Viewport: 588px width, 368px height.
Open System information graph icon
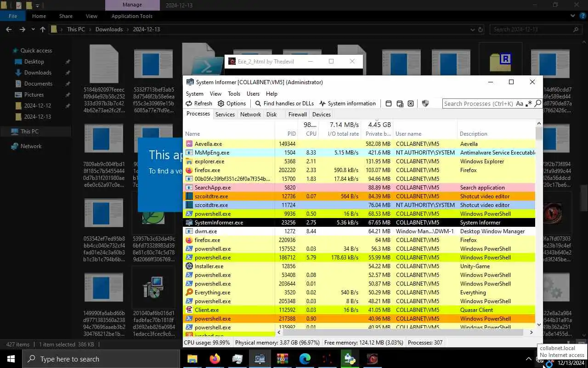pos(322,103)
